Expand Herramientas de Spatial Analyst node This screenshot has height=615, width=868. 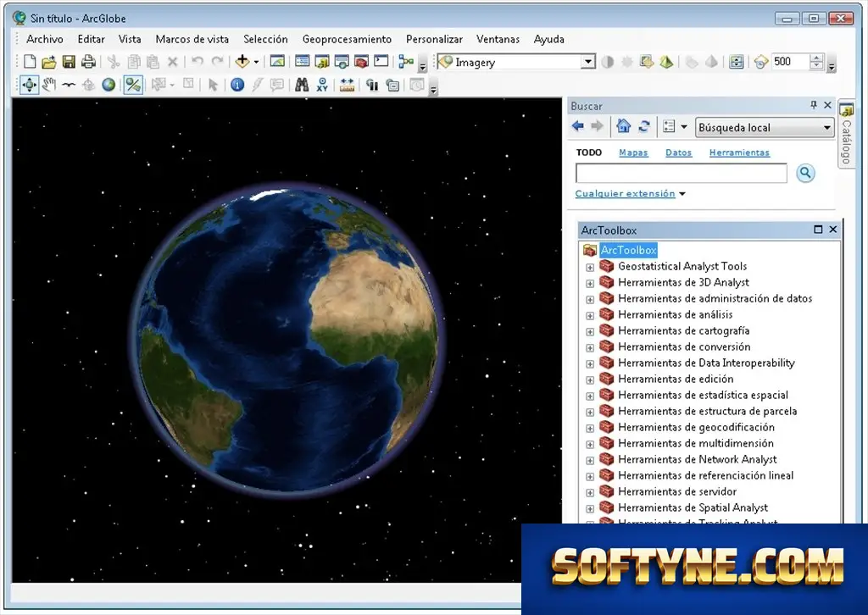point(590,508)
